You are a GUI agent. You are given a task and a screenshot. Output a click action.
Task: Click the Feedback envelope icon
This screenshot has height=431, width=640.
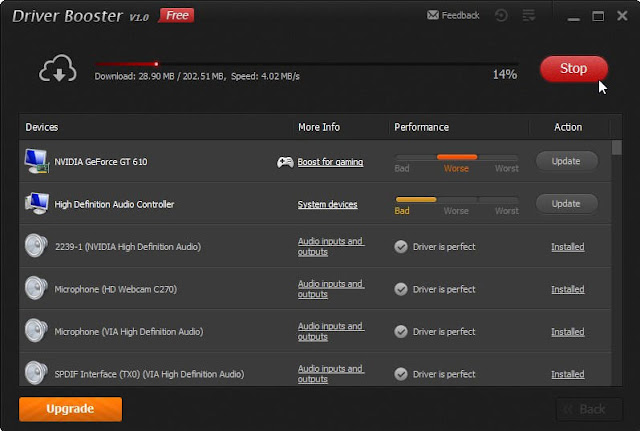coord(433,16)
